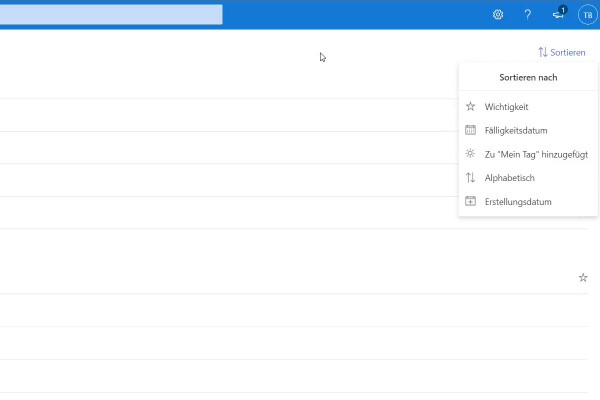Open the help question mark icon
The image size is (600, 400).
coord(528,15)
